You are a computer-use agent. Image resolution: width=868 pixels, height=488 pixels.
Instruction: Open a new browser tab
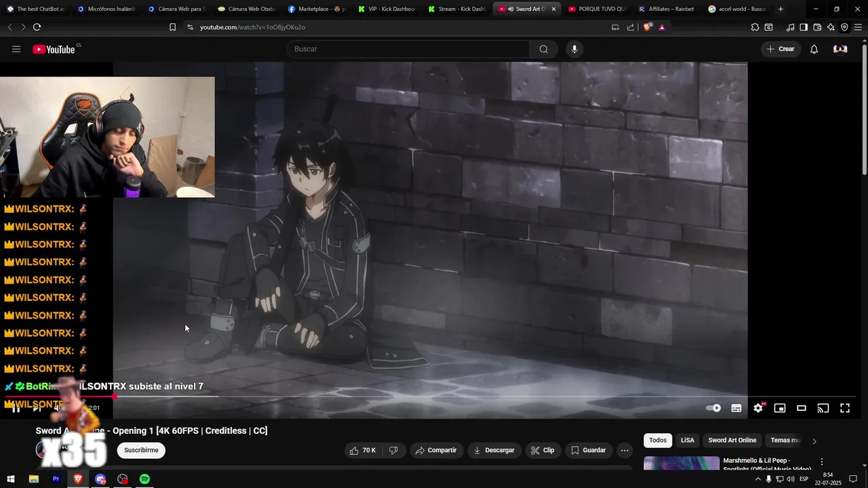coord(781,9)
